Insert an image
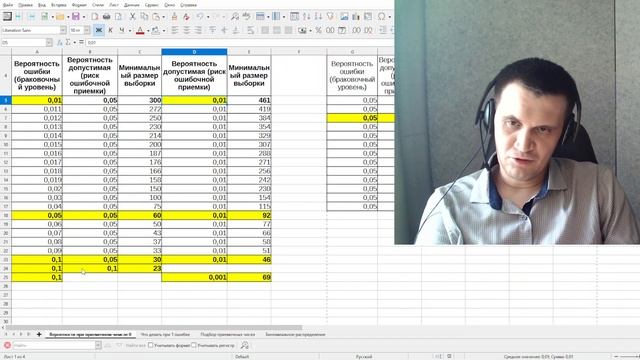This screenshot has width=640, height=360. (x=344, y=17)
